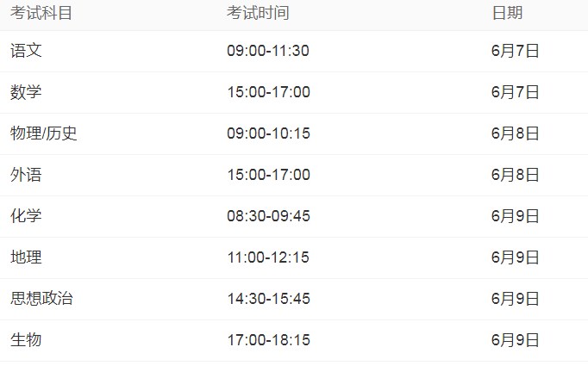Click the 考试时间 column header
Screen dimensions: 588x372
258,13
